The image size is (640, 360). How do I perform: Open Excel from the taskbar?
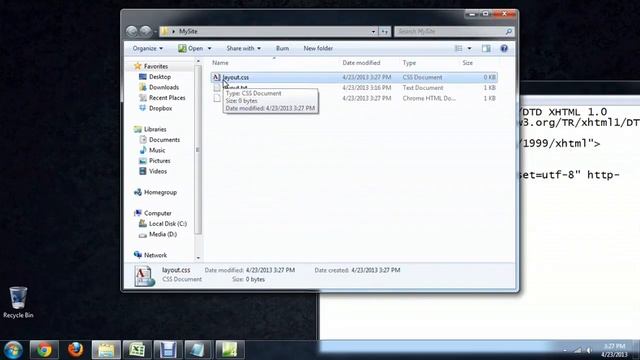tap(137, 350)
